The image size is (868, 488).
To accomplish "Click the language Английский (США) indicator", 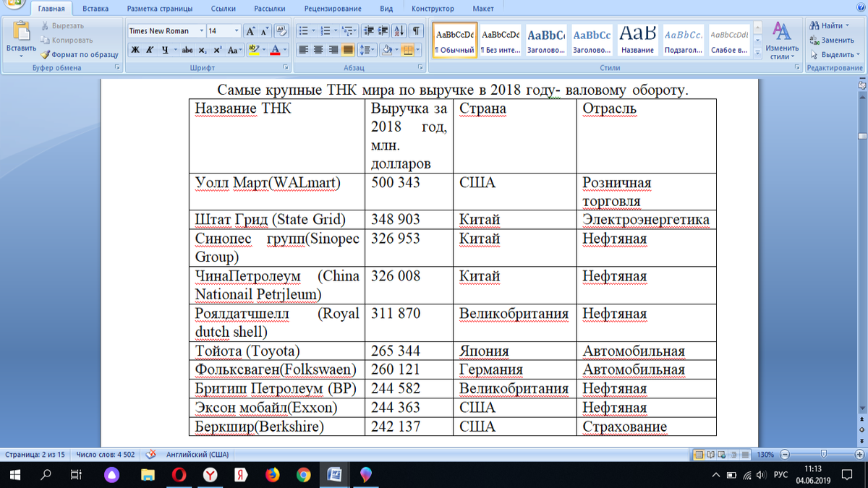I will click(x=197, y=455).
